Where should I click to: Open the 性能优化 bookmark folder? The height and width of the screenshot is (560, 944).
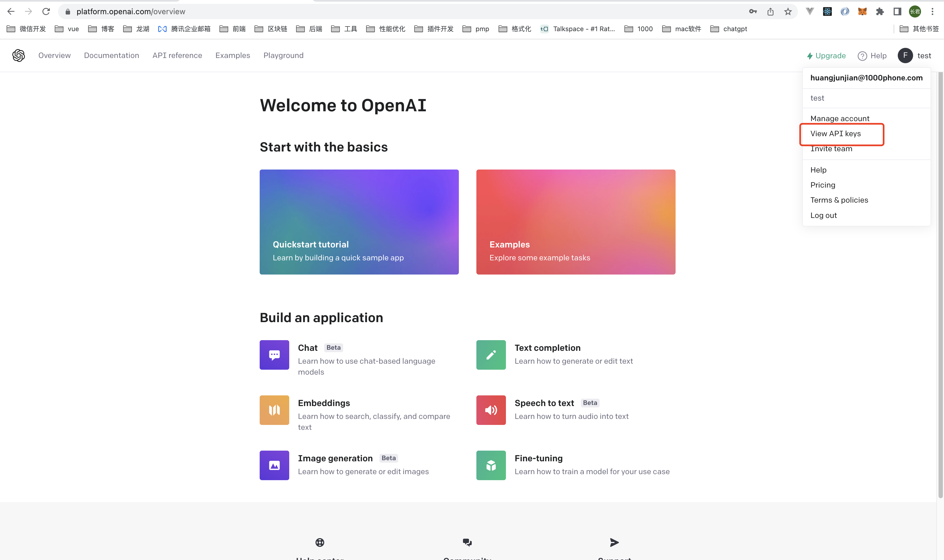(x=386, y=29)
